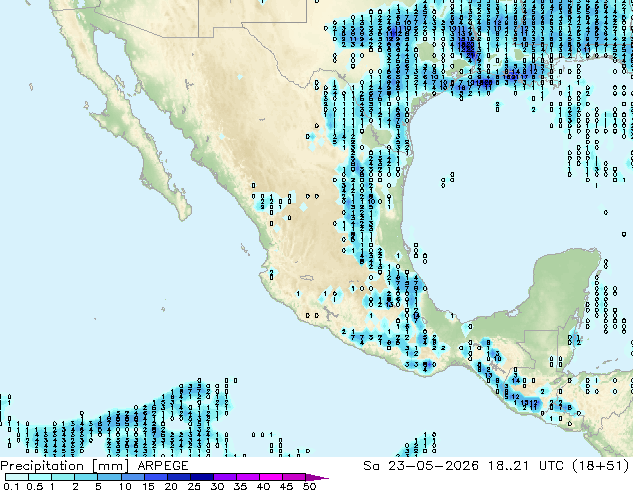Click the 0.5–1 mm legend swatch
Viewport: 634px width, 490px height.
[40, 477]
